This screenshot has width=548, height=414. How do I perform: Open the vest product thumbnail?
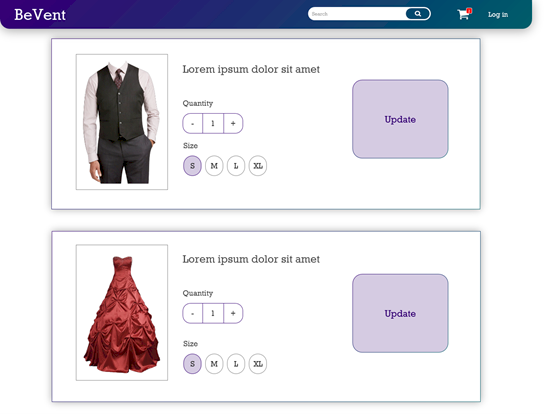122,122
